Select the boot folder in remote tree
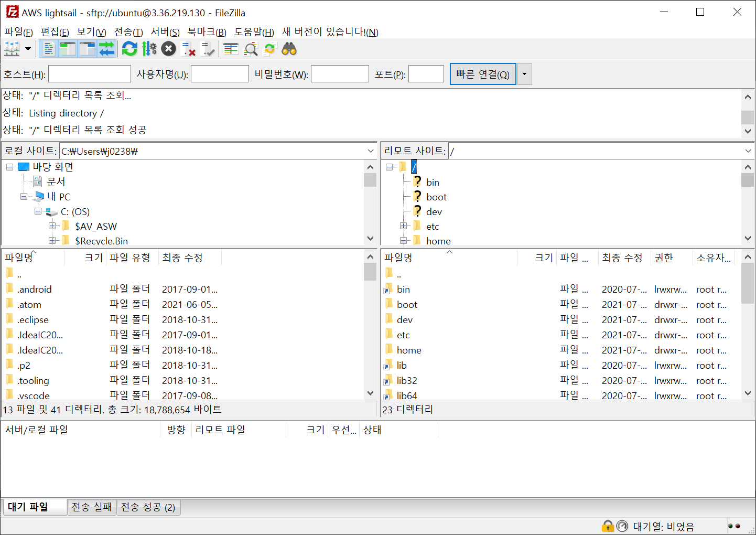The width and height of the screenshot is (756, 535). 436,197
